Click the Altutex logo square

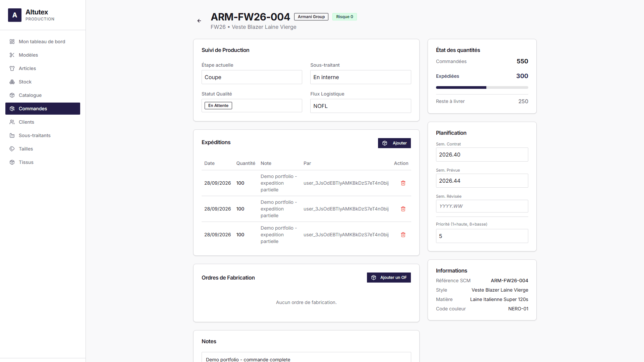[15, 15]
